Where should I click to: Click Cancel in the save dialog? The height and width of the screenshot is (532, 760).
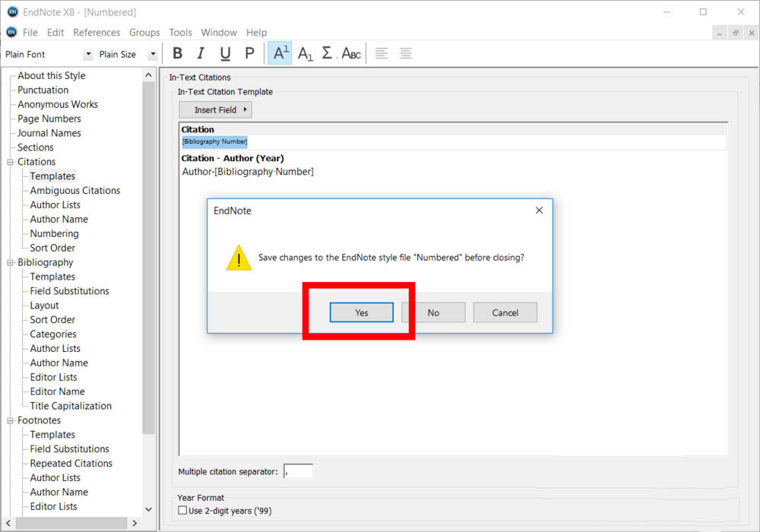coord(505,312)
